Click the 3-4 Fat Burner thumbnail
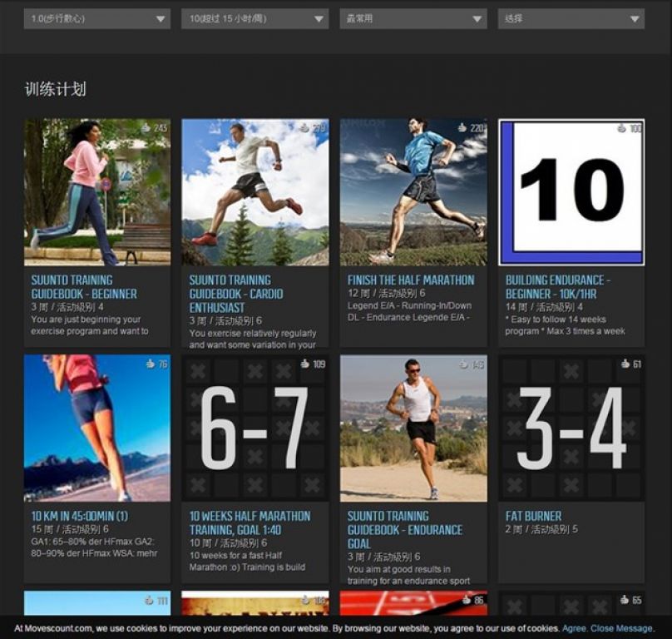This screenshot has width=672, height=639. [x=571, y=428]
